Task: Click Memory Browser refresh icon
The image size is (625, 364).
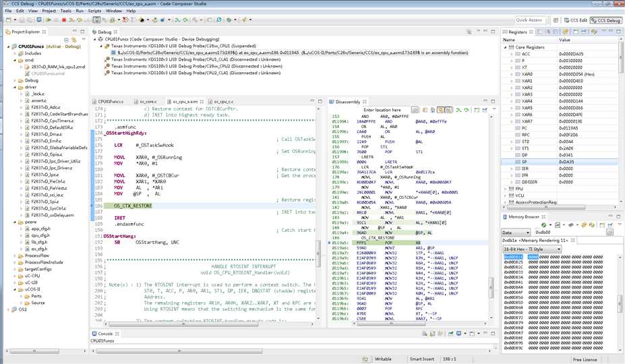Action: (543, 225)
